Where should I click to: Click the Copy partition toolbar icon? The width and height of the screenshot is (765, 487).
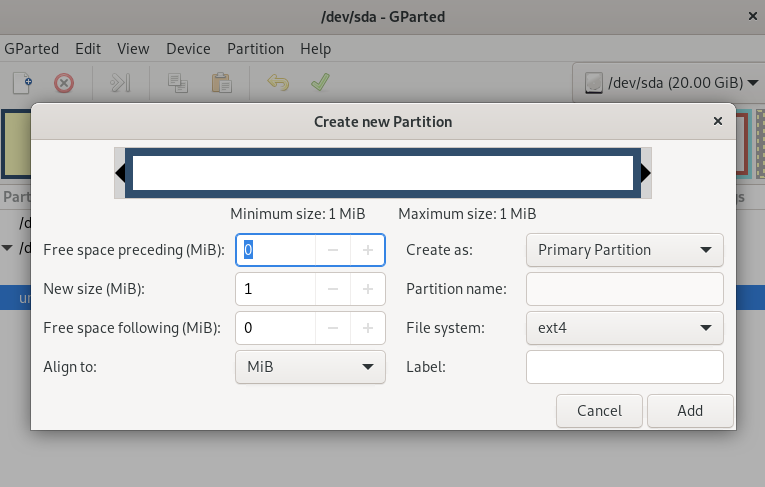[178, 82]
